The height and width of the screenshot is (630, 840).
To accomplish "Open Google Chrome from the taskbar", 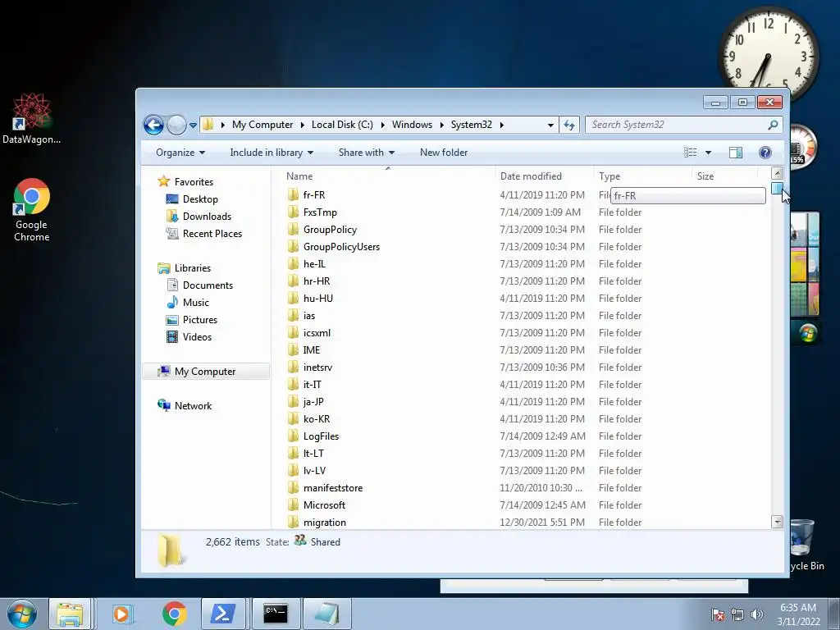I will (x=174, y=614).
